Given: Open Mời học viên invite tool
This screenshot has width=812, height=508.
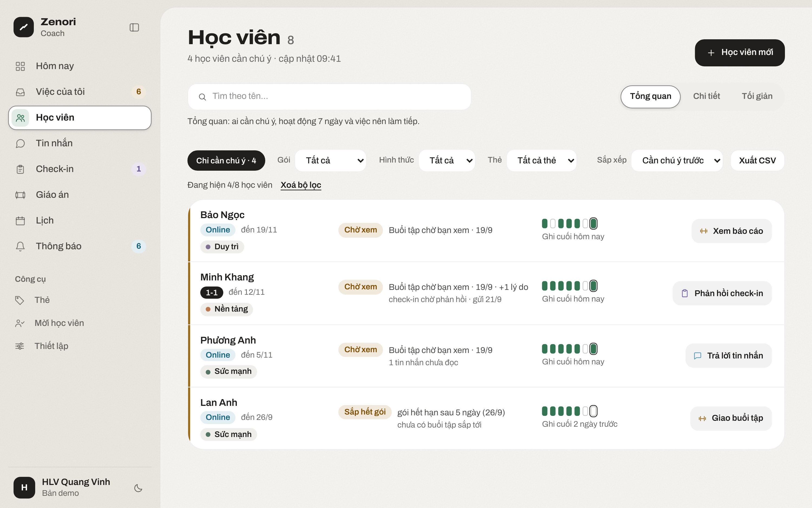Looking at the screenshot, I should coord(80,323).
